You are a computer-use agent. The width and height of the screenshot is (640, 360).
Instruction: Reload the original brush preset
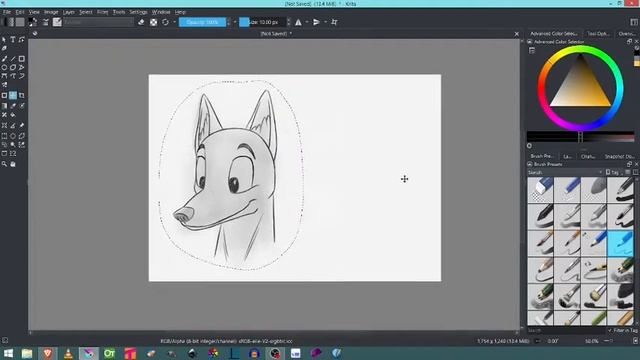165,22
